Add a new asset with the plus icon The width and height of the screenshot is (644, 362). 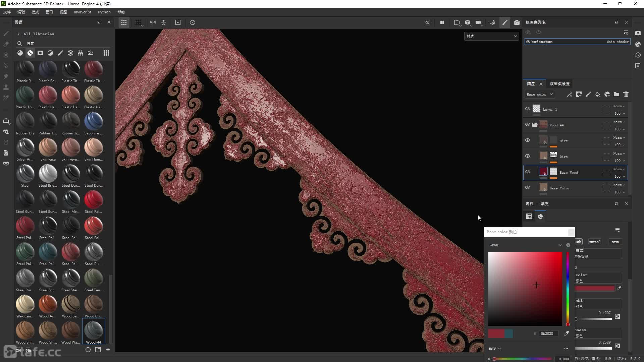[x=108, y=350]
